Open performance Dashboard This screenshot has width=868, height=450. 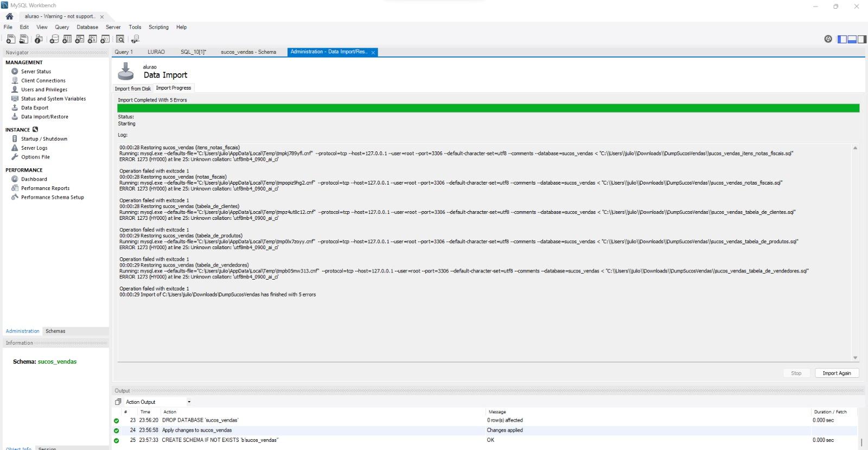34,179
